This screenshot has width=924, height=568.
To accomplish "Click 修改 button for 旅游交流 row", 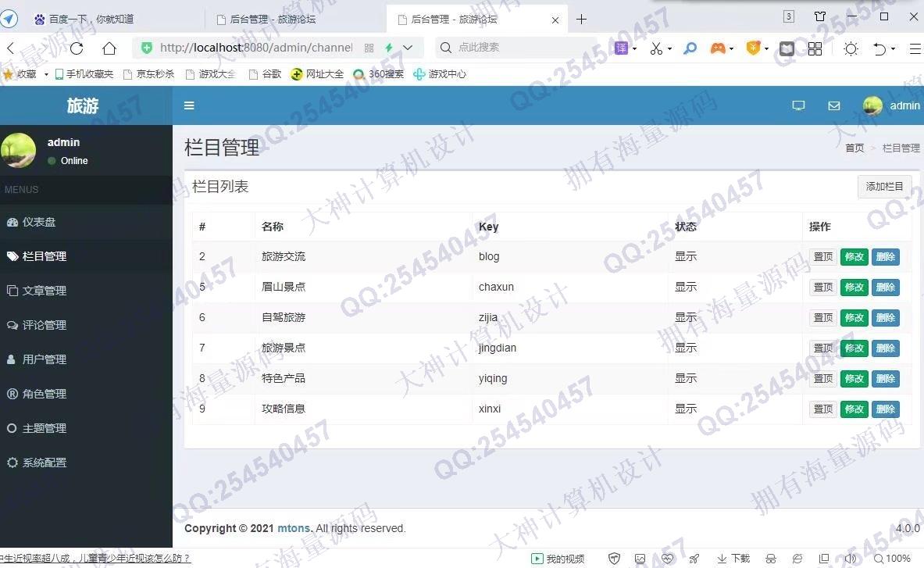I will pos(854,257).
